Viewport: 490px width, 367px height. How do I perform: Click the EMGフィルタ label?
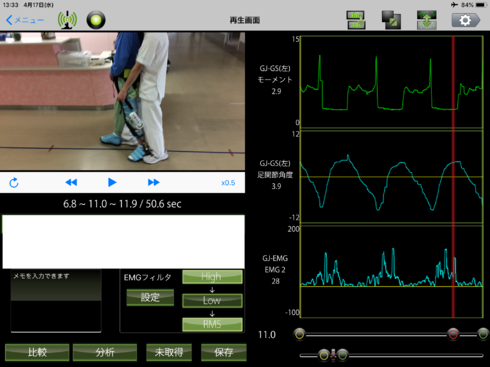(x=148, y=277)
